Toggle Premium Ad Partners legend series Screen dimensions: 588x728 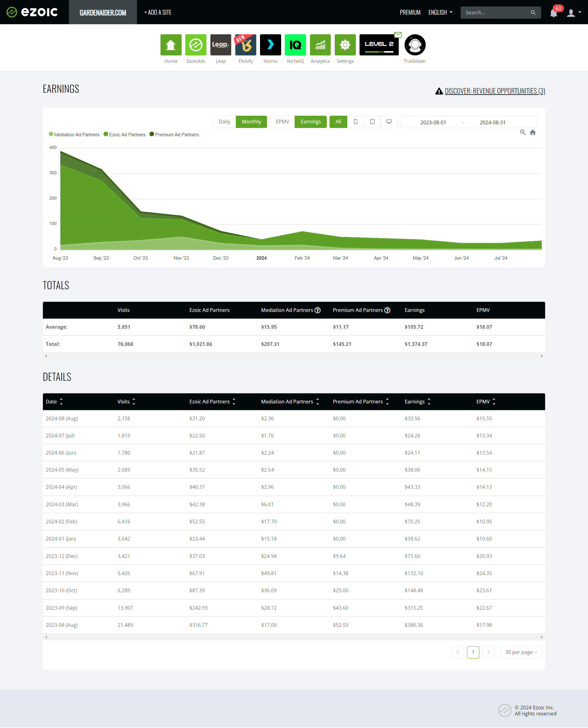(x=174, y=134)
